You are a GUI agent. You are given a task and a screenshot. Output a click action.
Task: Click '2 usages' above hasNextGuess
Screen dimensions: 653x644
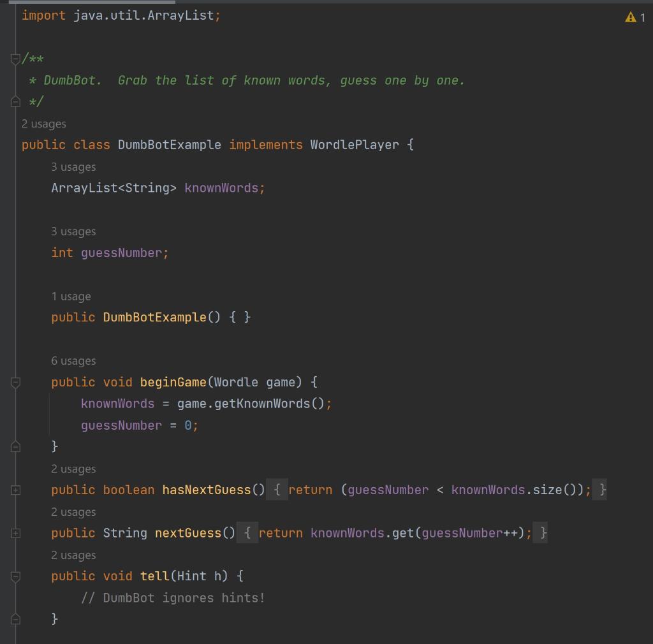(73, 468)
